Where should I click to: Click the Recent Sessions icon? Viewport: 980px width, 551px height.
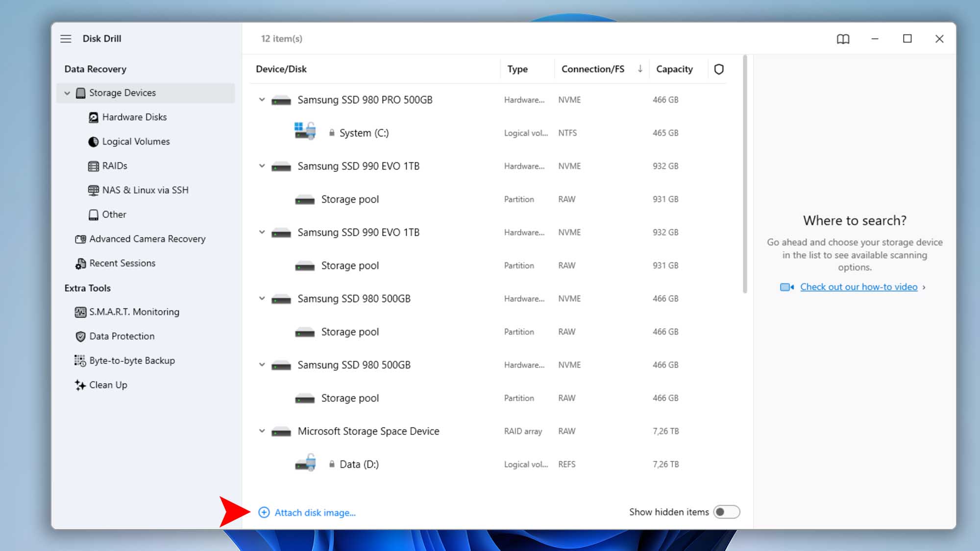[x=80, y=264]
